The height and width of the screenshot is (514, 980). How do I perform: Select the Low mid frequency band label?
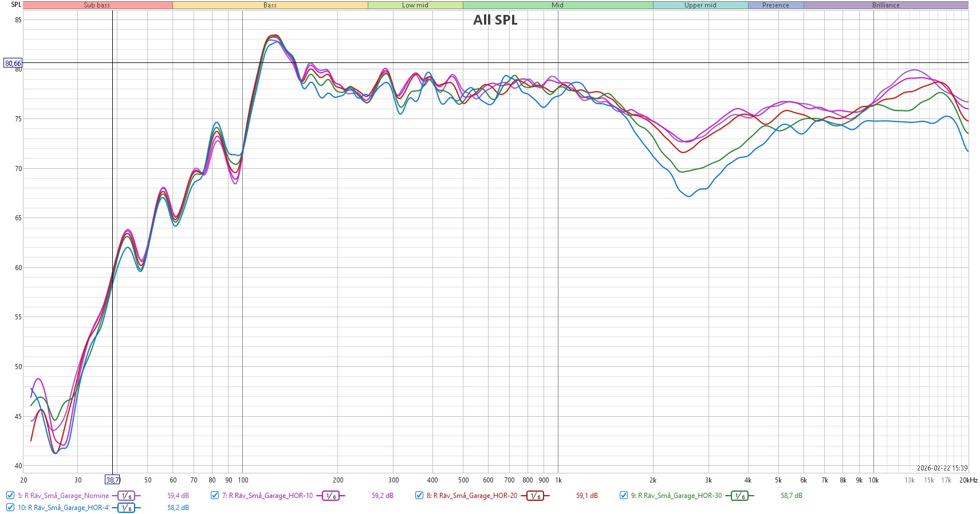(415, 5)
